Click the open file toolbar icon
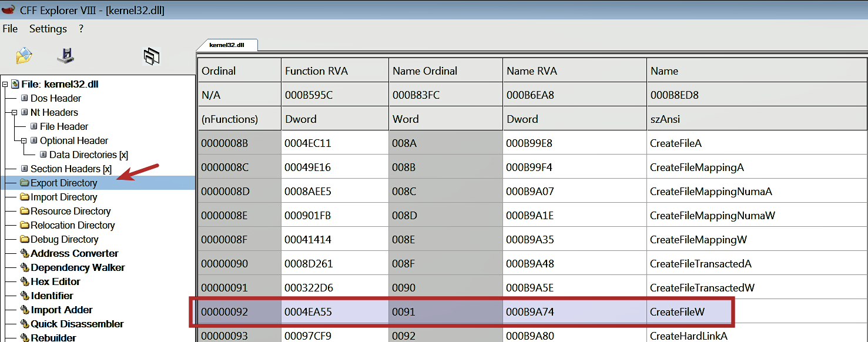 point(24,56)
